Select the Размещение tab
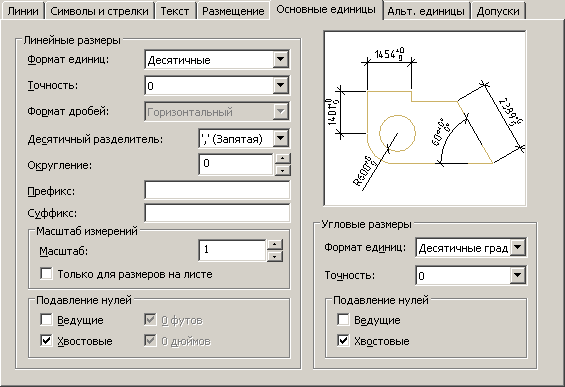Viewport: 565px width, 387px height. (x=233, y=11)
